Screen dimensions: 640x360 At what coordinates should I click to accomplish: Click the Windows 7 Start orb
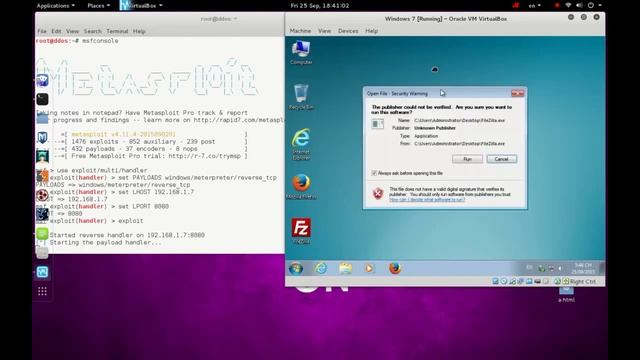(296, 268)
